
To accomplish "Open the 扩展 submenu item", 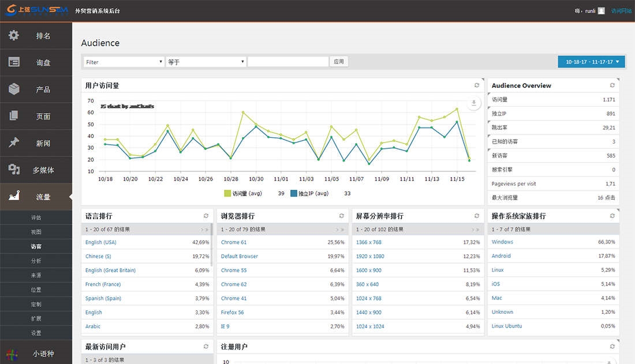I will coord(36,318).
